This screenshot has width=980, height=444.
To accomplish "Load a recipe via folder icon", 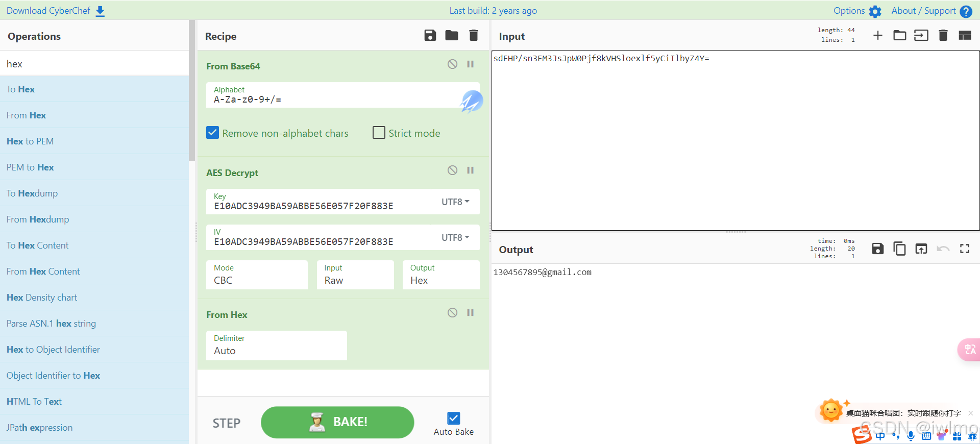I will (452, 35).
